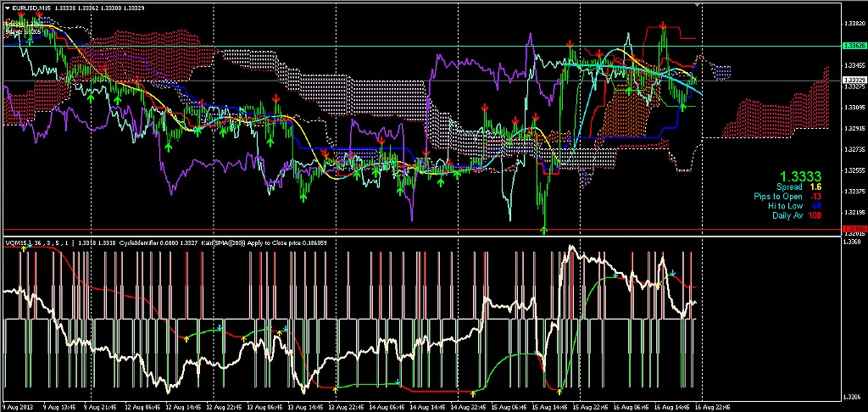
Task: Click the current price tag 1.33329
Action: click(x=854, y=81)
